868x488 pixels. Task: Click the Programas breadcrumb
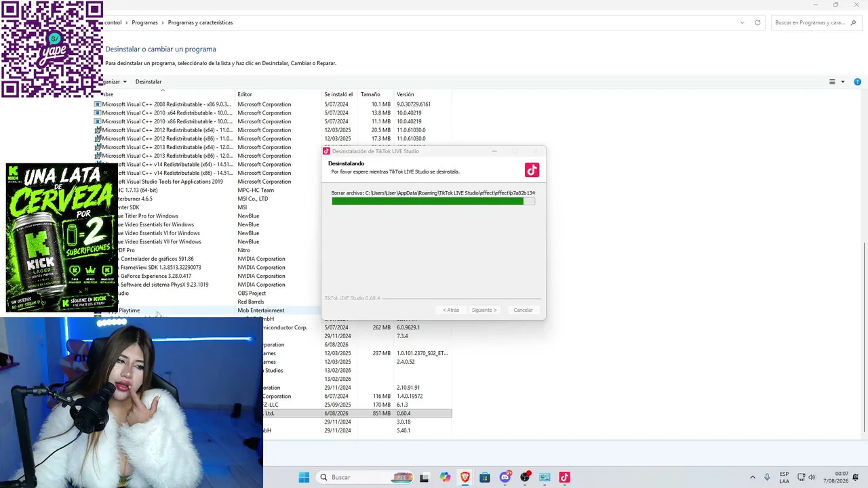144,22
